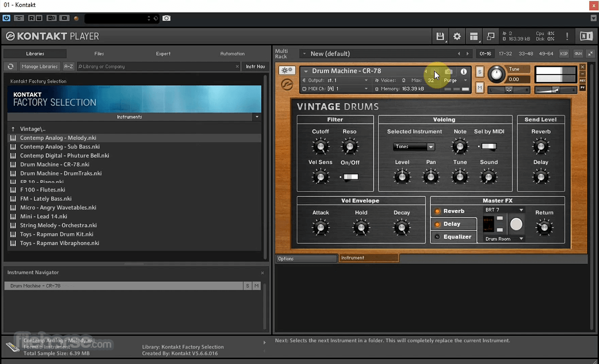Clear the library search field
The height and width of the screenshot is (364, 599).
click(237, 66)
